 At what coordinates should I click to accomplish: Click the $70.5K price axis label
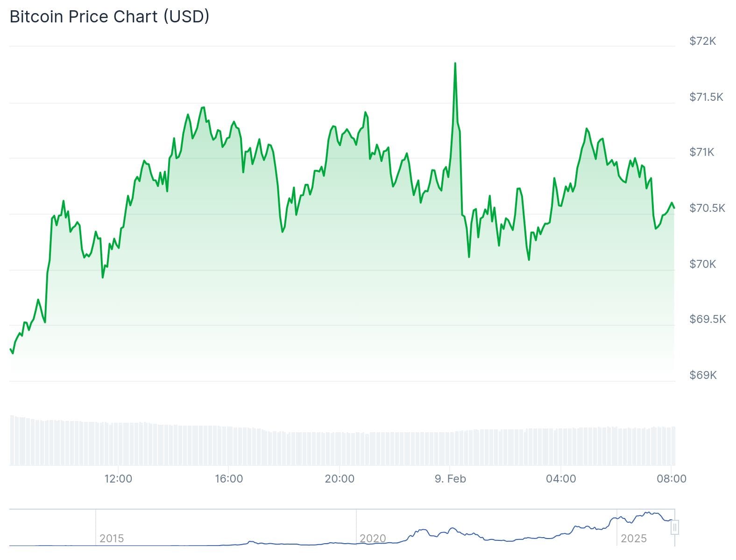(x=707, y=208)
